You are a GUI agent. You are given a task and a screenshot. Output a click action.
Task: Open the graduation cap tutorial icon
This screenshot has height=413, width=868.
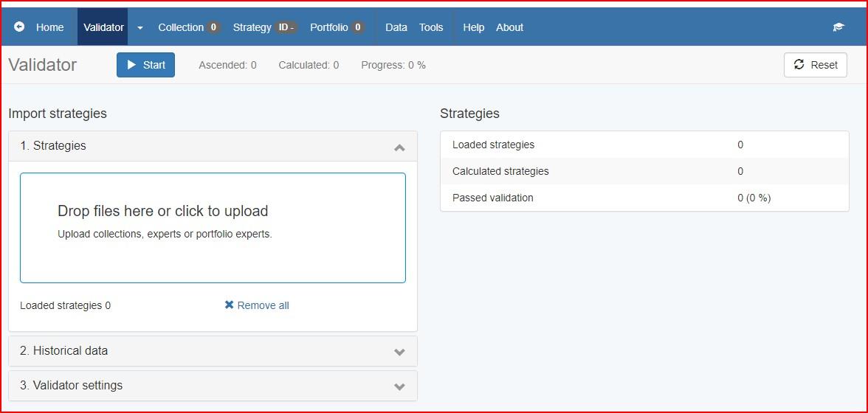point(838,27)
